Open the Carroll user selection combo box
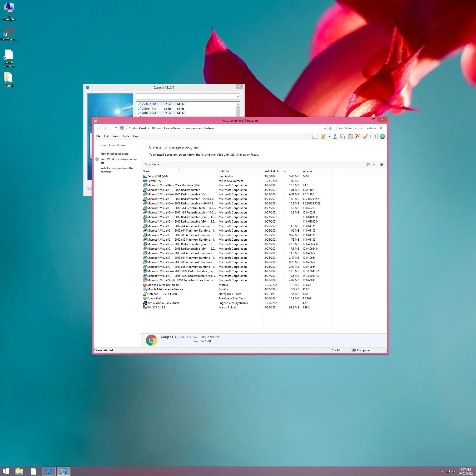 pos(188,96)
